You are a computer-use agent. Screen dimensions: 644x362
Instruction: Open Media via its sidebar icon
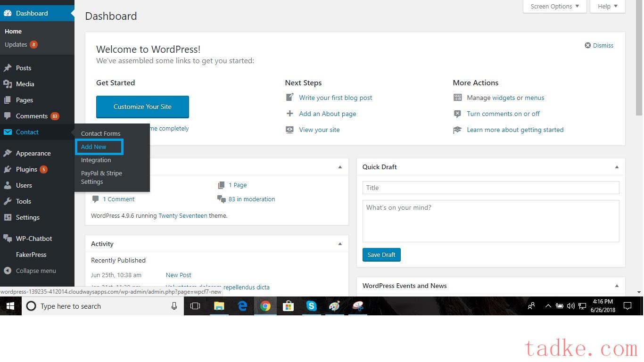[x=8, y=84]
